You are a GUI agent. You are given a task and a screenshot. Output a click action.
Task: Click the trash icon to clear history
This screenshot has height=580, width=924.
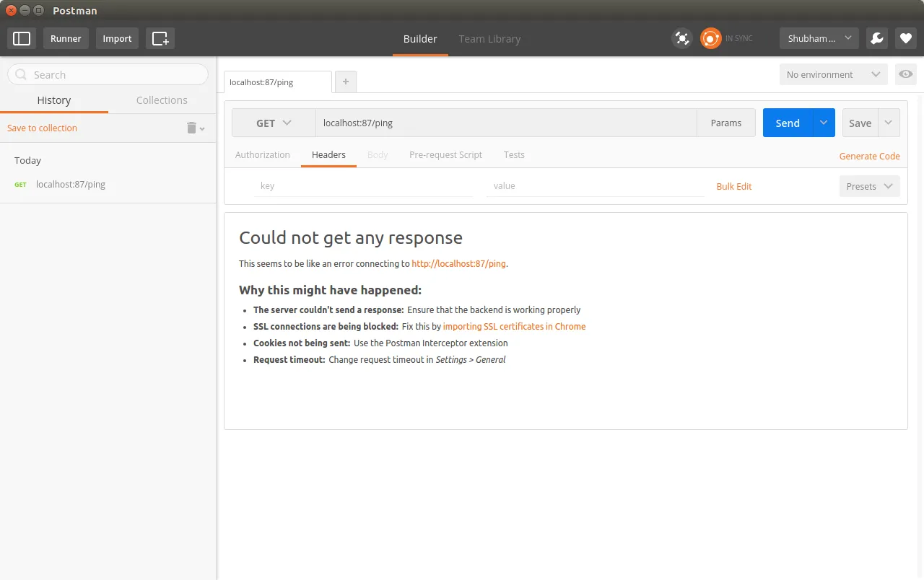[x=191, y=128]
